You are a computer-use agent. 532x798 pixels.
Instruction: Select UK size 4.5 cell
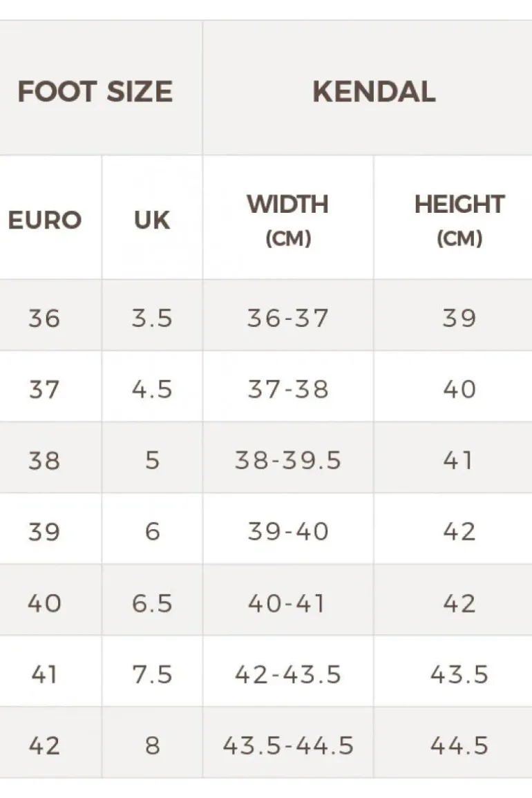pos(152,390)
